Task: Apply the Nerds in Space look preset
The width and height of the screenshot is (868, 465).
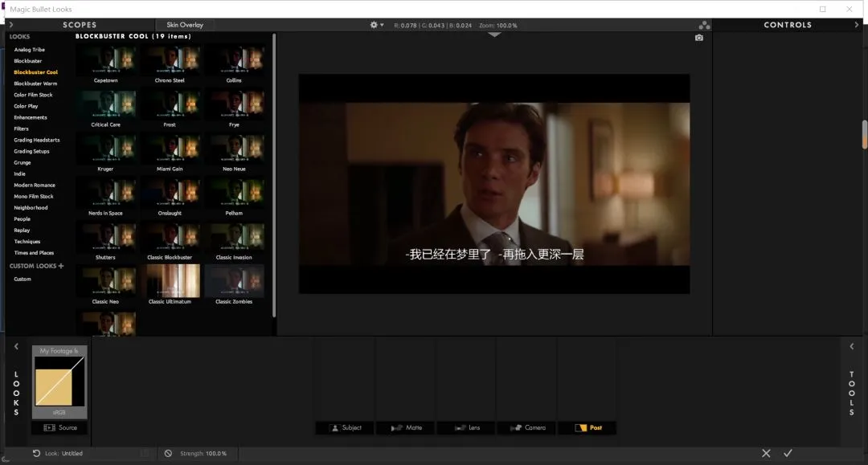Action: (x=106, y=193)
